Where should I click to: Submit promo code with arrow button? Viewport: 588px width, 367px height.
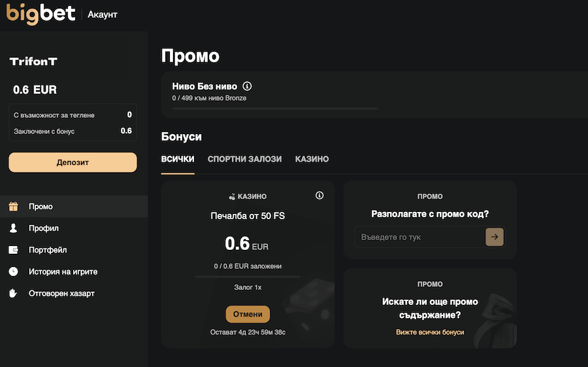pyautogui.click(x=495, y=237)
